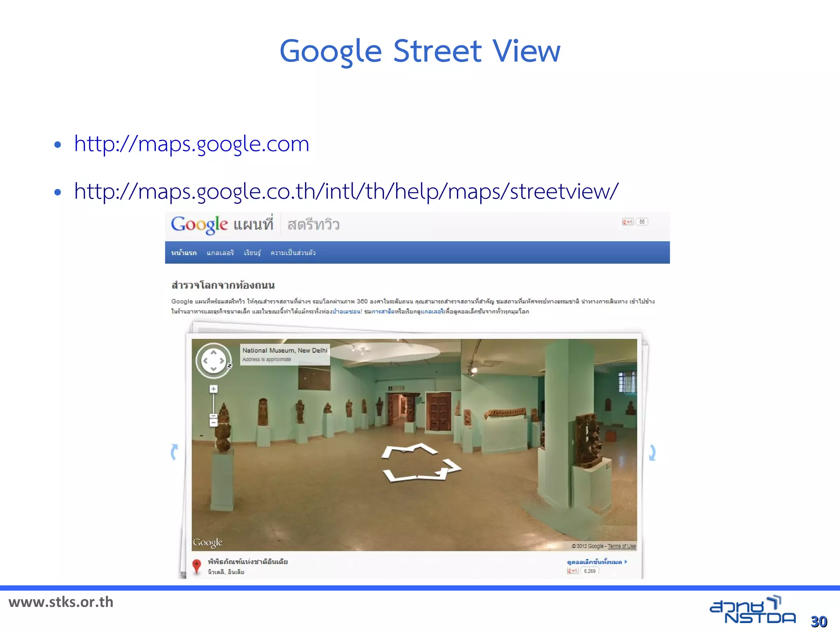Click the สตรีทวิว header text
Screen dimensions: 840x630
pyautogui.click(x=313, y=225)
